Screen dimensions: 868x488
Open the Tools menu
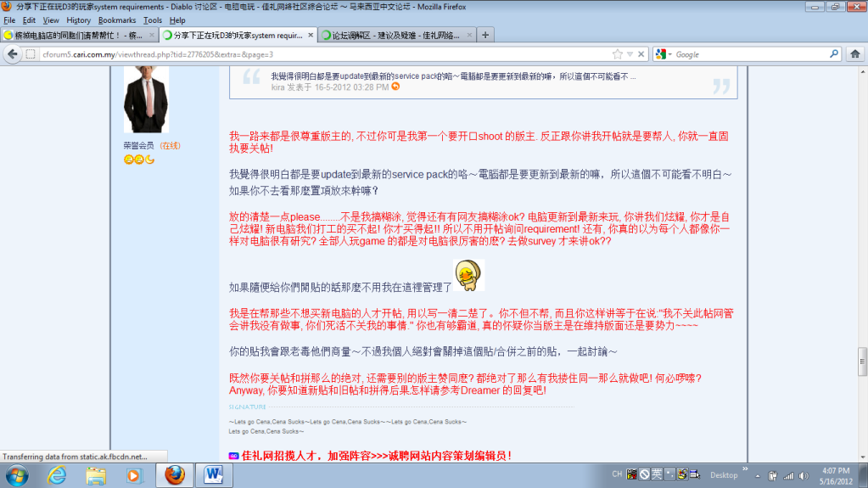point(152,20)
